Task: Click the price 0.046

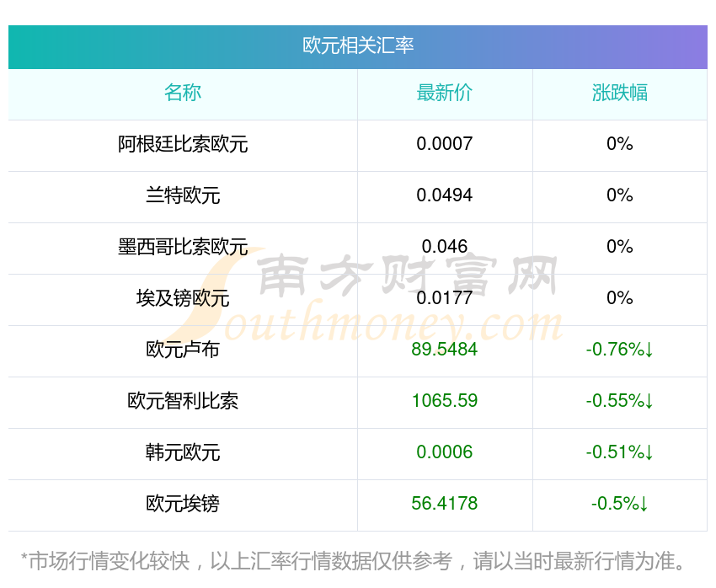Action: tap(444, 247)
